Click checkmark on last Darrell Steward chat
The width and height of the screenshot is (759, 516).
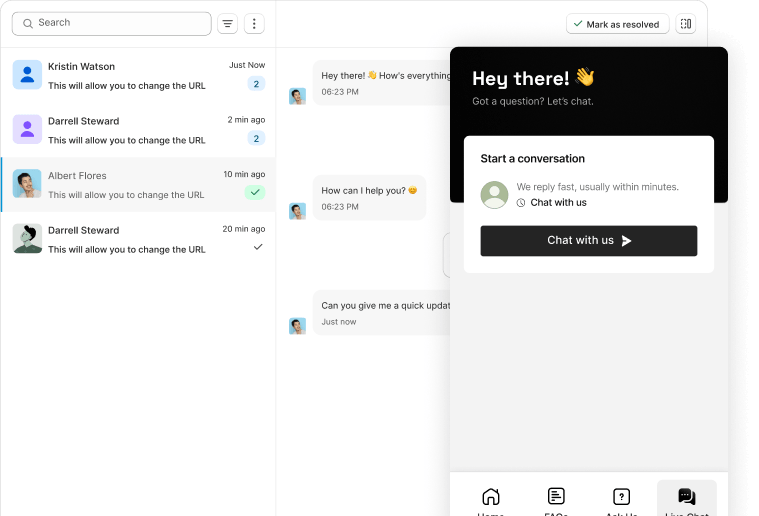[x=258, y=246]
